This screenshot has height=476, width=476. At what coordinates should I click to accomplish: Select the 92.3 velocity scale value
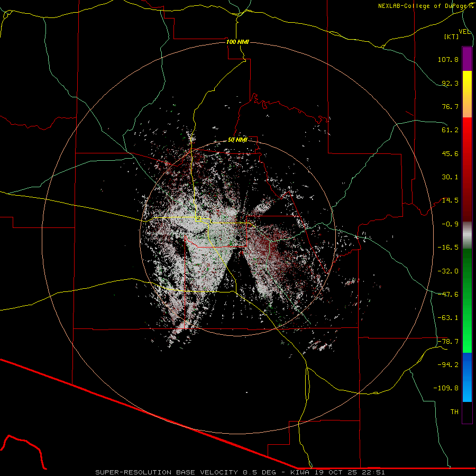(x=450, y=83)
